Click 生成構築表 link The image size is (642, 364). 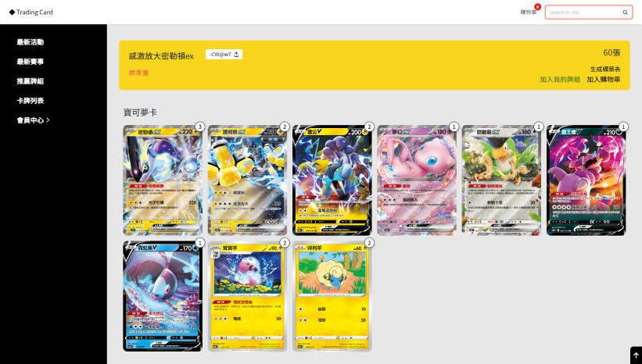click(605, 69)
